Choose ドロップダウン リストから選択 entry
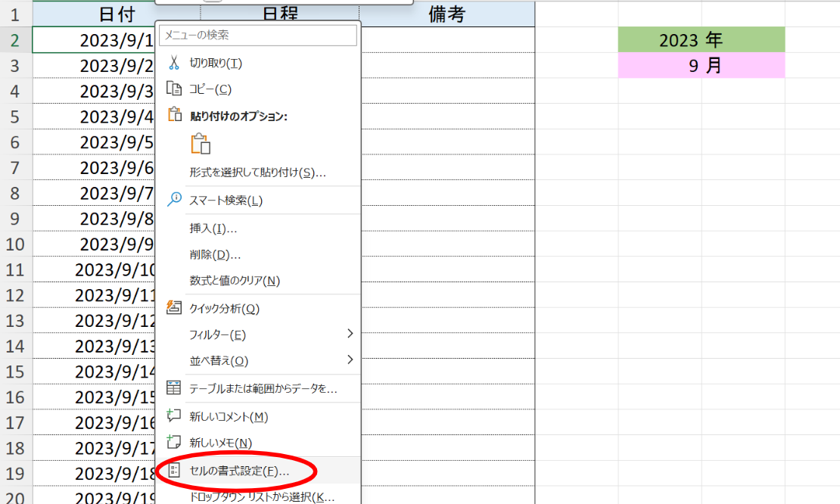Viewport: 840px width, 504px height. tap(261, 497)
